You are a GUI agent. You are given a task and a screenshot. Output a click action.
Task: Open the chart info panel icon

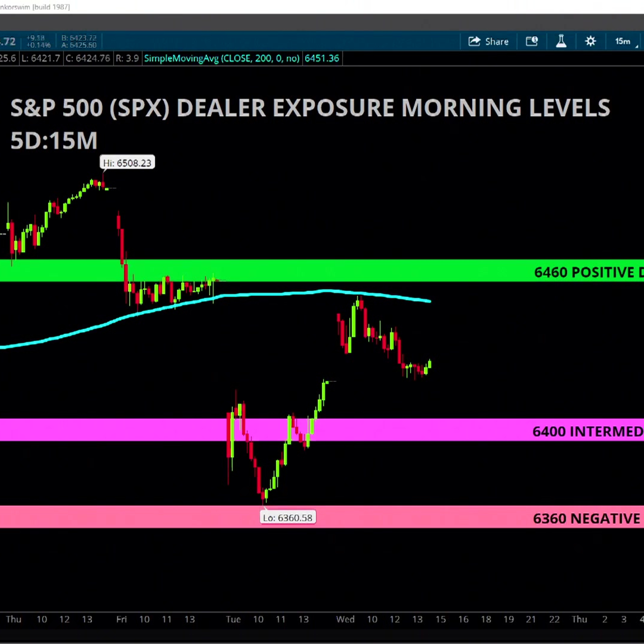tap(532, 41)
